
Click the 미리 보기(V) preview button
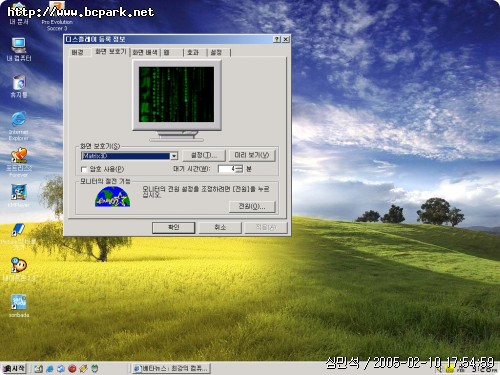252,155
